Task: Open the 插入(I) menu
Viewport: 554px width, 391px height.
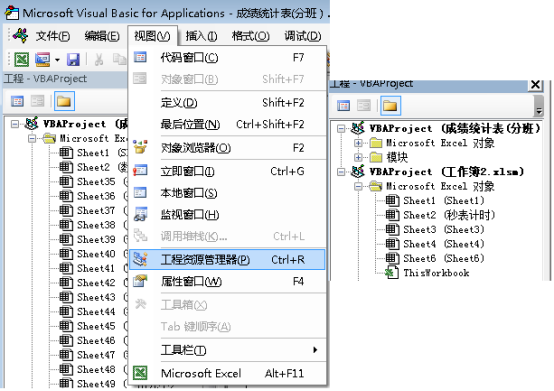Action: pyautogui.click(x=201, y=36)
